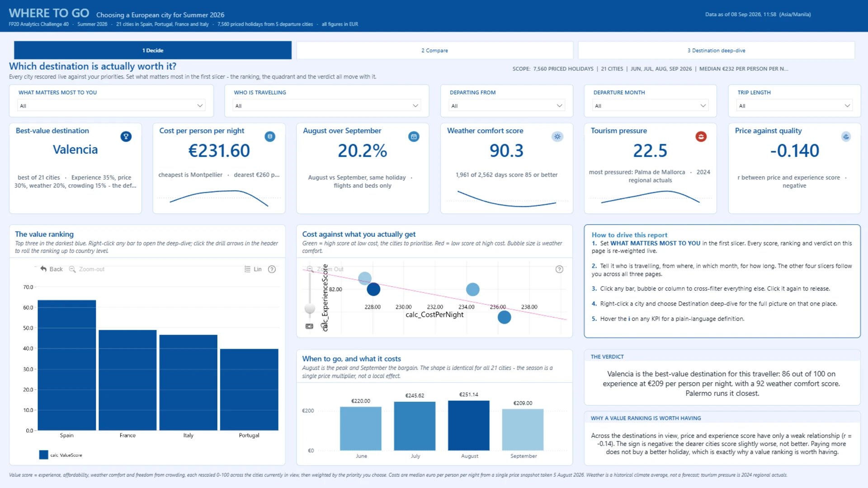Screen dimensions: 868x488
Task: Click the 90.3 weather comfort score value
Action: point(506,150)
